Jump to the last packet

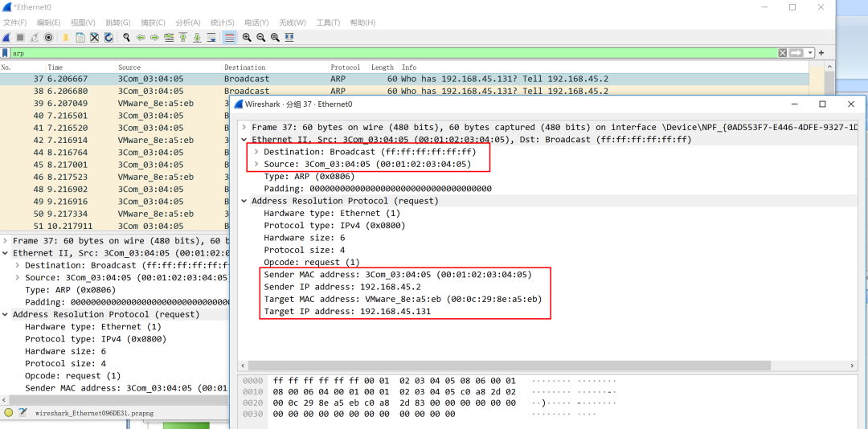pos(197,37)
